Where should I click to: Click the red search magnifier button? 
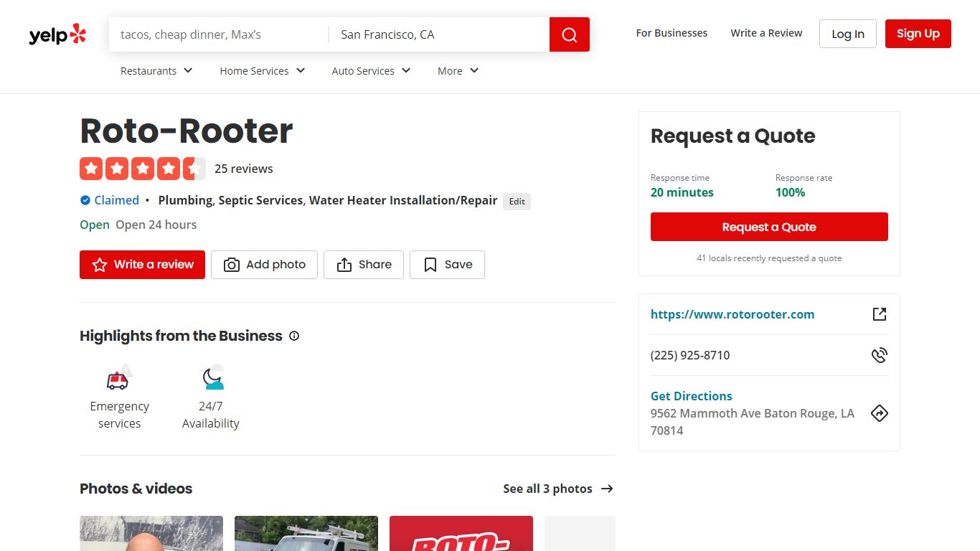coord(570,34)
